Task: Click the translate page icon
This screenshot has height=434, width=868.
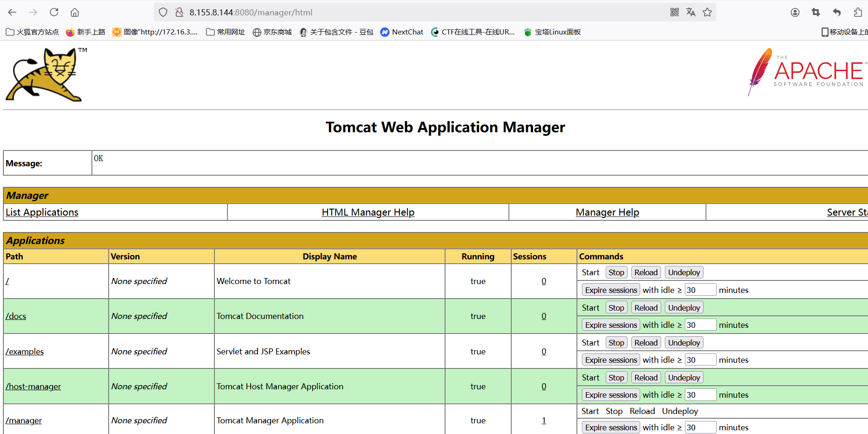Action: (x=691, y=13)
